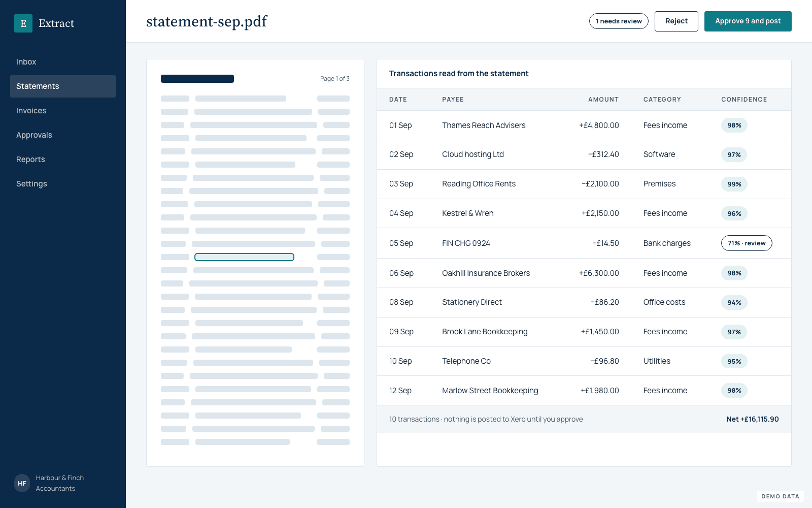The width and height of the screenshot is (812, 508).
Task: Open the Invoices page
Action: [63, 111]
